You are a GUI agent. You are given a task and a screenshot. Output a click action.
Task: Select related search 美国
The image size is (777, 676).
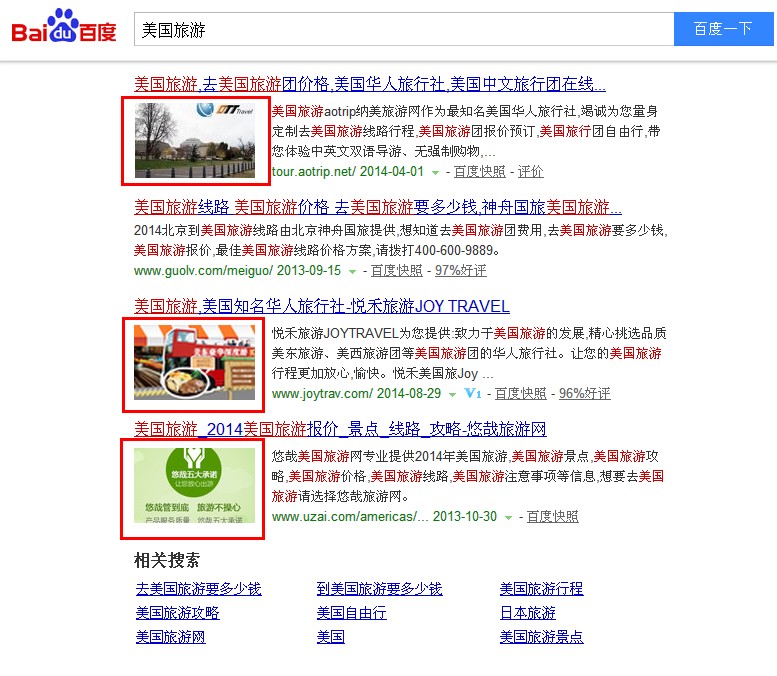[331, 637]
